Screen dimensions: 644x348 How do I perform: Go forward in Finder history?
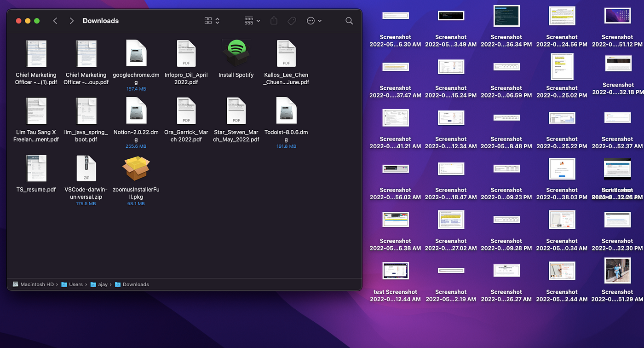(71, 21)
